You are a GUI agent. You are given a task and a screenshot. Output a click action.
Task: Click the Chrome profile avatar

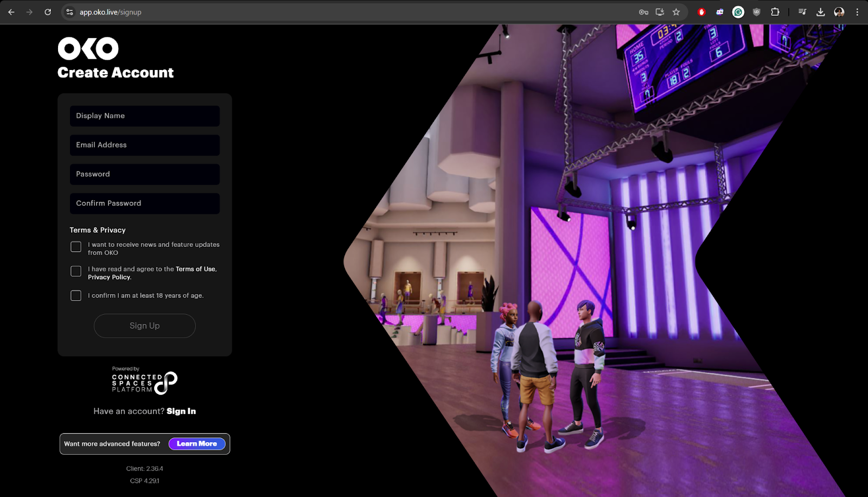pyautogui.click(x=839, y=12)
